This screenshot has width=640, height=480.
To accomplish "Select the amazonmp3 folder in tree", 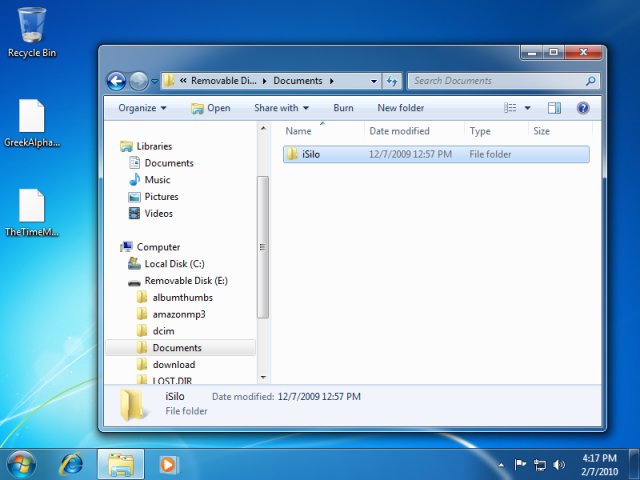I will [x=179, y=314].
